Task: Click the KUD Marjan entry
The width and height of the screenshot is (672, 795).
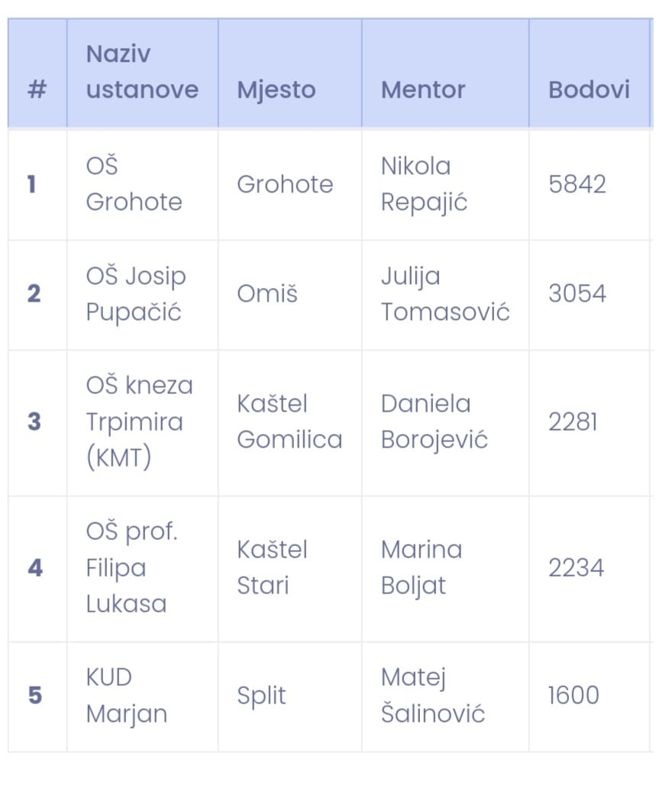Action: pos(127,696)
